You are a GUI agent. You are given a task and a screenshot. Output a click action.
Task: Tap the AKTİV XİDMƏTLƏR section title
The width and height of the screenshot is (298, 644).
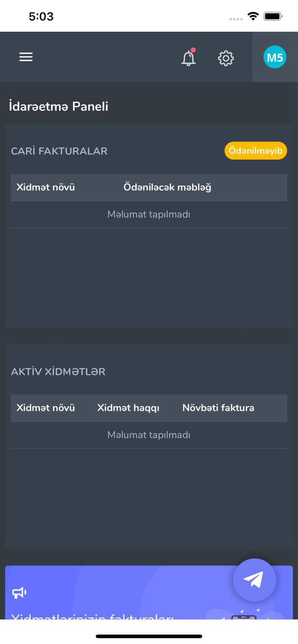pos(58,372)
